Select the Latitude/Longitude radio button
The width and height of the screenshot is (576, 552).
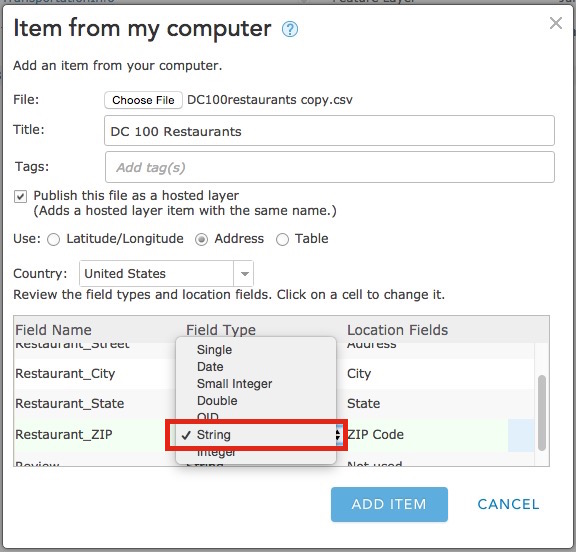pos(54,239)
